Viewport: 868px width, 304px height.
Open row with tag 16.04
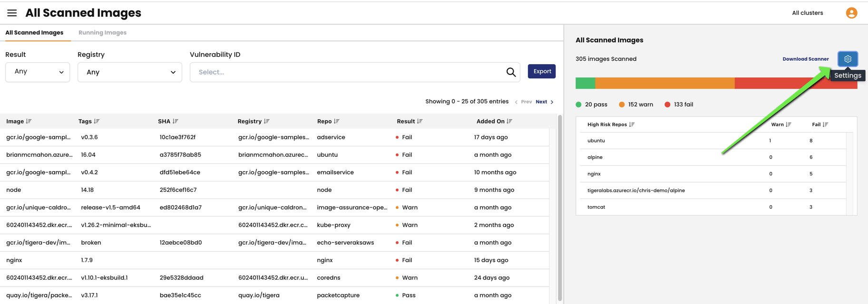[x=274, y=155]
